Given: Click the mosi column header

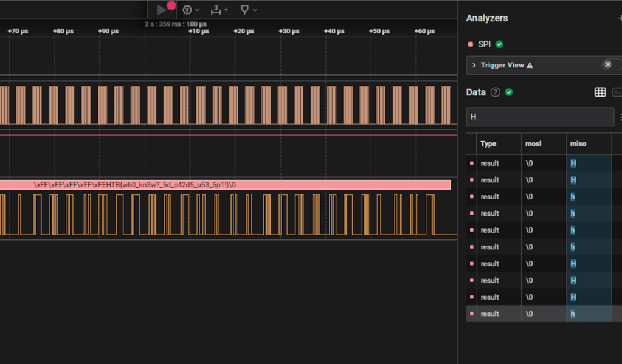Looking at the screenshot, I should [x=533, y=144].
